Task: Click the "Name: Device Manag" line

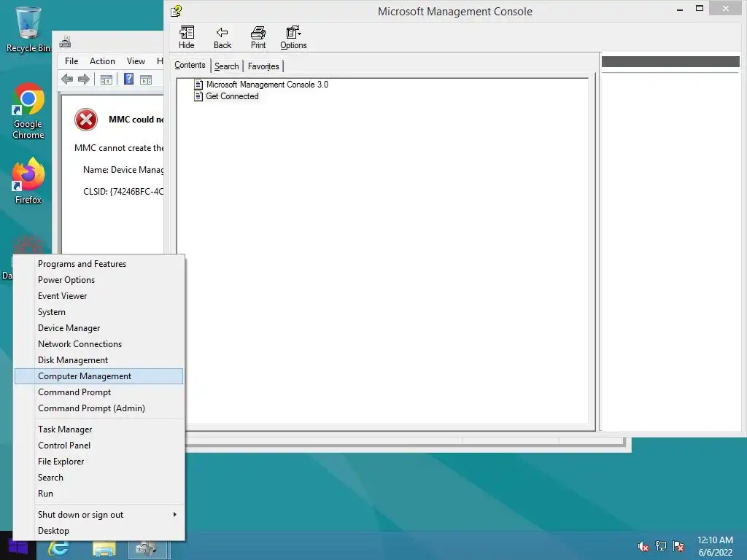Action: (x=123, y=170)
